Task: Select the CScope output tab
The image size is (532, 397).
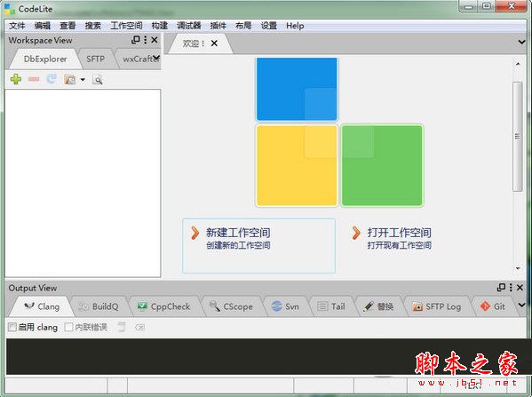Action: coord(231,306)
